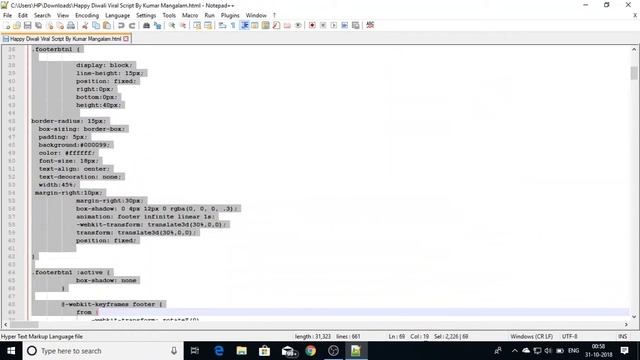Open the Search menu
Viewport: 640px width, 360px height.
pyautogui.click(x=42, y=15)
